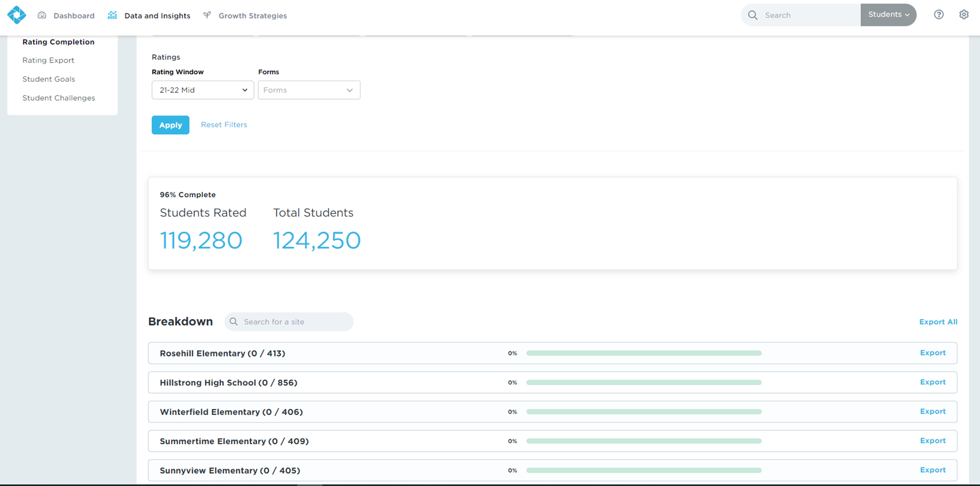Select Student Goals in the sidebar
This screenshot has height=486, width=980.
pos(49,79)
